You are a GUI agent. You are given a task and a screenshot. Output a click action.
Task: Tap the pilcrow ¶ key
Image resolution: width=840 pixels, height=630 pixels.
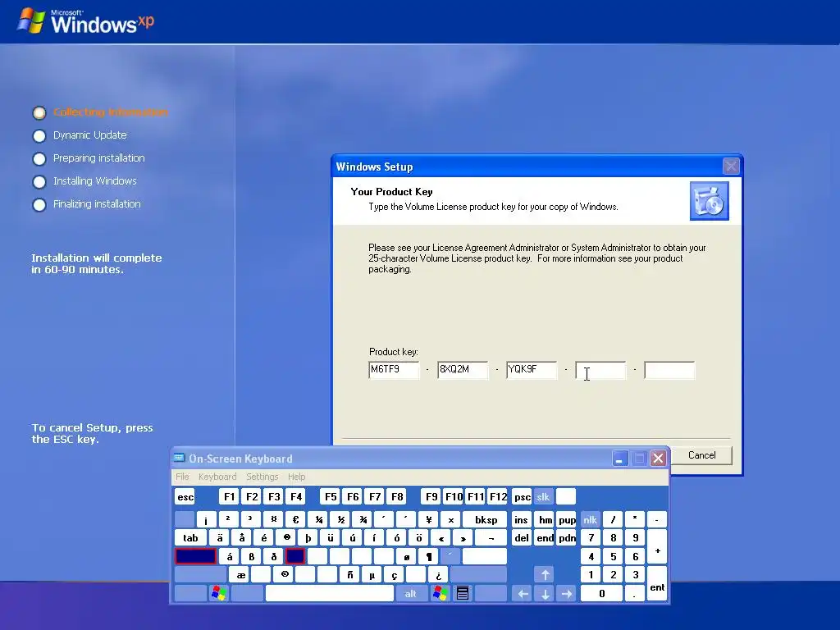(x=428, y=557)
